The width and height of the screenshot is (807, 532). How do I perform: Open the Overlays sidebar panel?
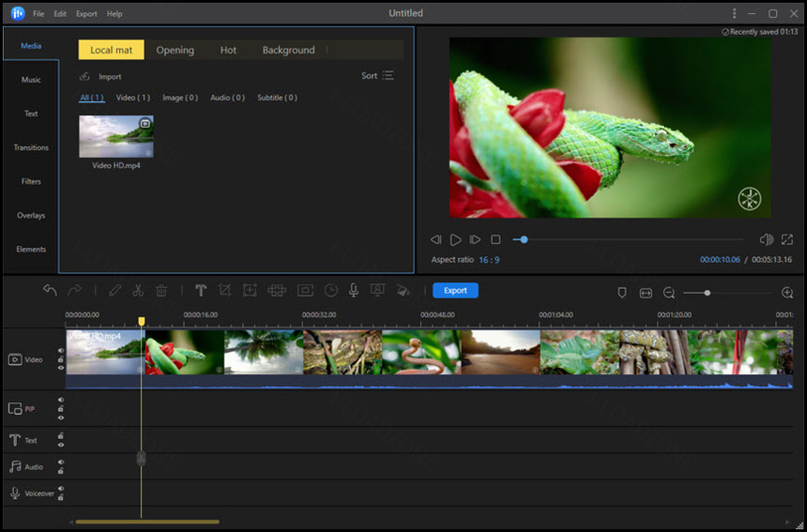[31, 216]
